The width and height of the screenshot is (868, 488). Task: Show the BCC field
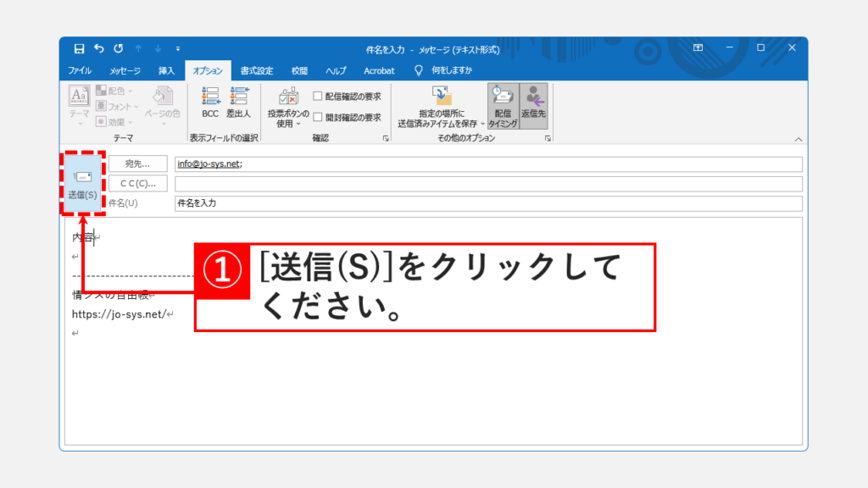click(209, 103)
